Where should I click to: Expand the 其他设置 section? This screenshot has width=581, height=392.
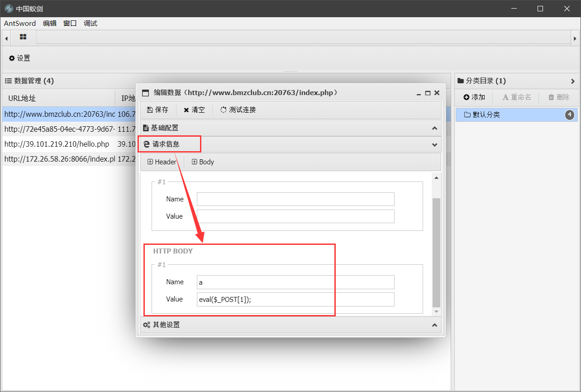pyautogui.click(x=290, y=325)
